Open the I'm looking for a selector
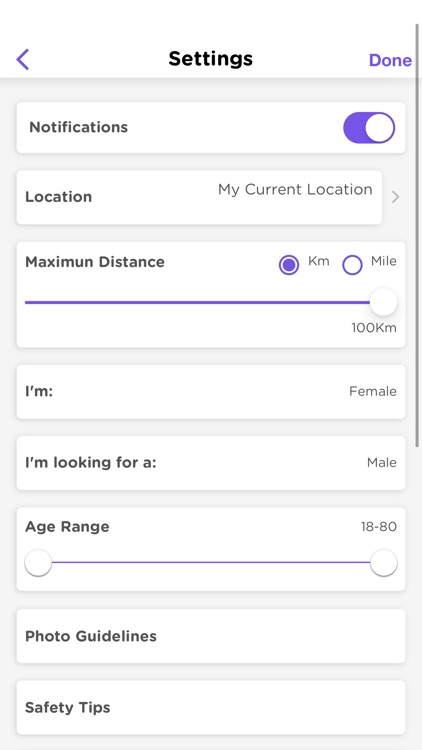 point(211,463)
